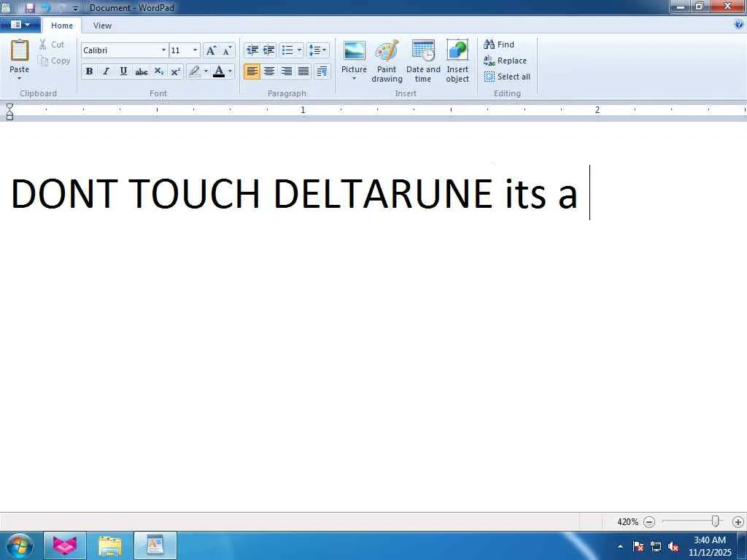Apply the black font color
The height and width of the screenshot is (560, 747).
pyautogui.click(x=219, y=71)
